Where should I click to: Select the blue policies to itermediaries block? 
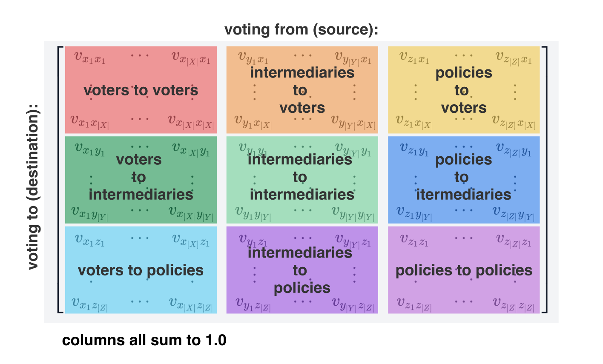464,180
